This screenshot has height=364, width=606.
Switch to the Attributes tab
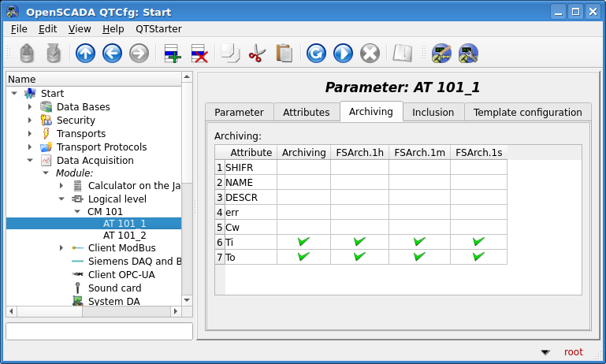point(306,112)
